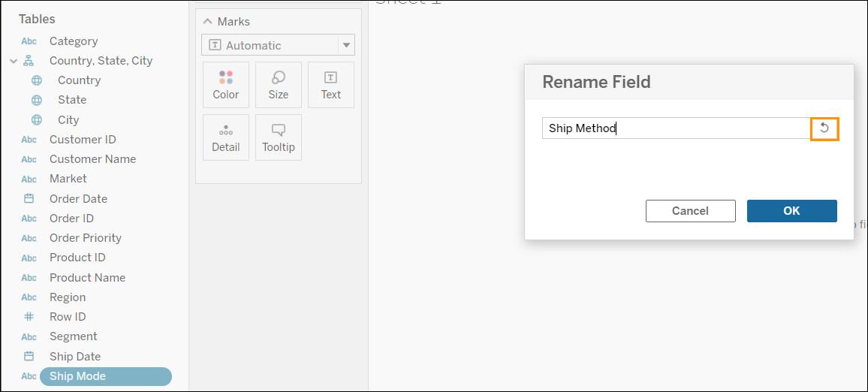Click the calendar icon beside Order Date
Viewport: 868px width, 392px height.
point(29,198)
